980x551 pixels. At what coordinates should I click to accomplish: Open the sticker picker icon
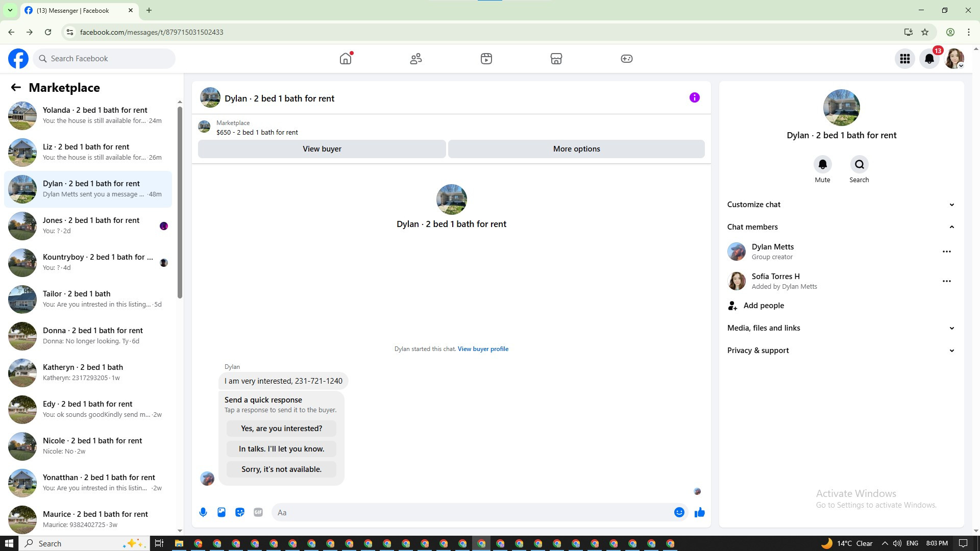[240, 512]
